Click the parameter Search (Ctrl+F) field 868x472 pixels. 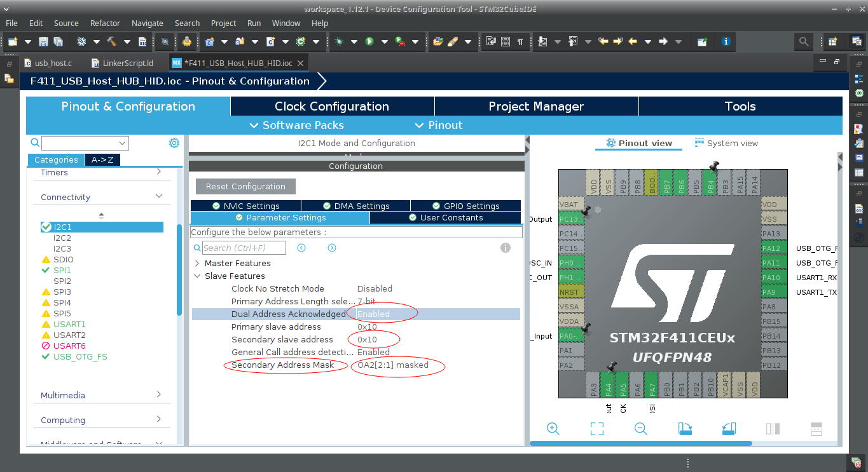pos(244,248)
